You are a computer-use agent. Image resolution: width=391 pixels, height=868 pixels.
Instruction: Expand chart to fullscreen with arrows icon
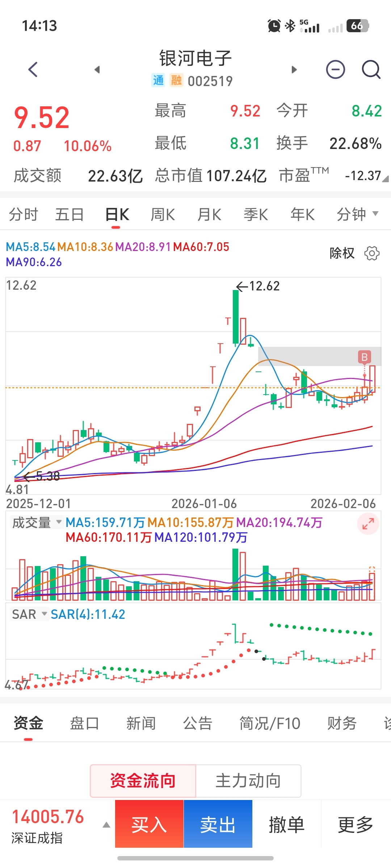click(368, 524)
